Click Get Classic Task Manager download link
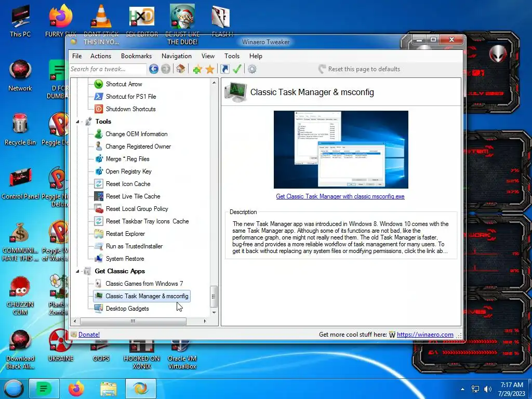The width and height of the screenshot is (532, 399). [340, 196]
